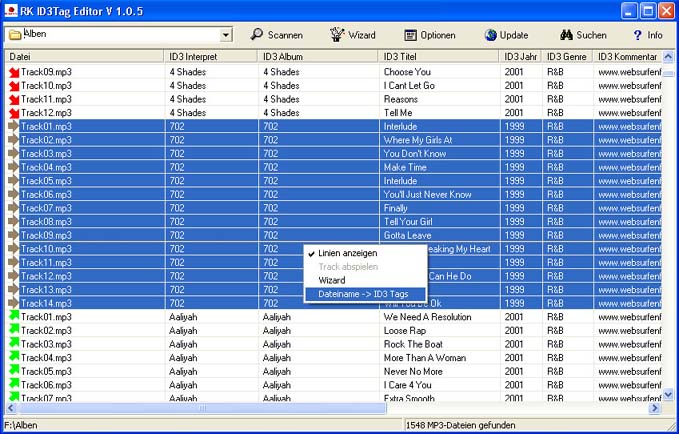Choose Wizard from the context menu
The width and height of the screenshot is (679, 434).
tap(332, 281)
